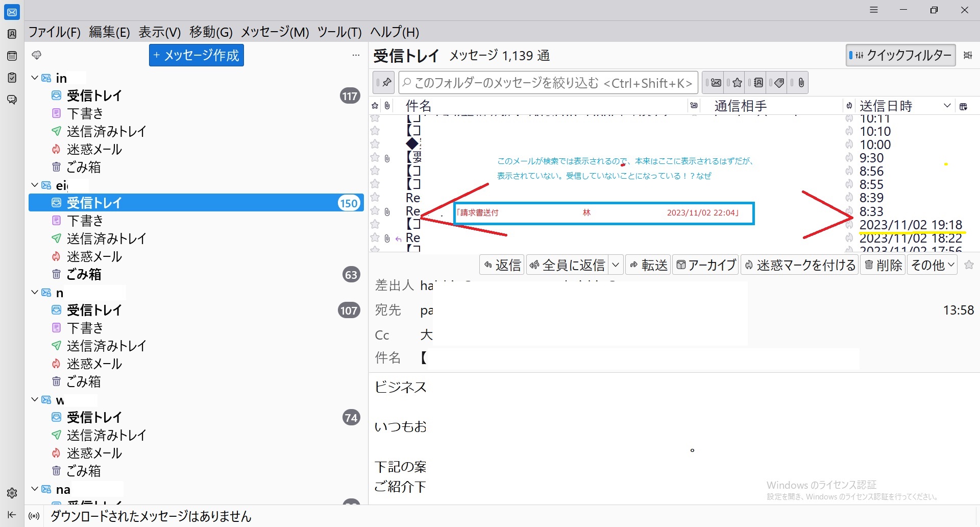Click the message list display options icon
Image resolution: width=980 pixels, height=527 pixels.
coord(968,55)
